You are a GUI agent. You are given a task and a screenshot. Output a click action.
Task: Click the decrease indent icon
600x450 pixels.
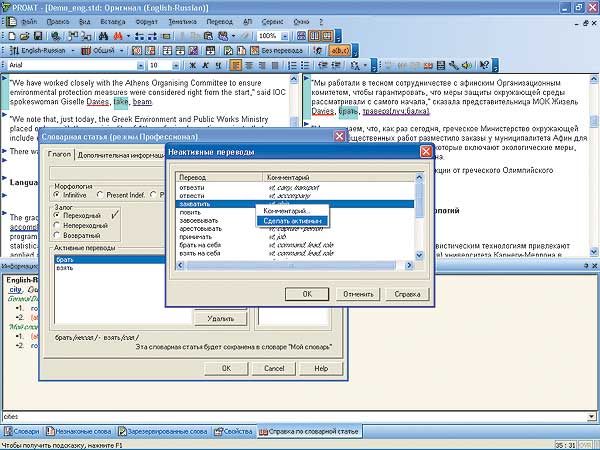(x=323, y=65)
